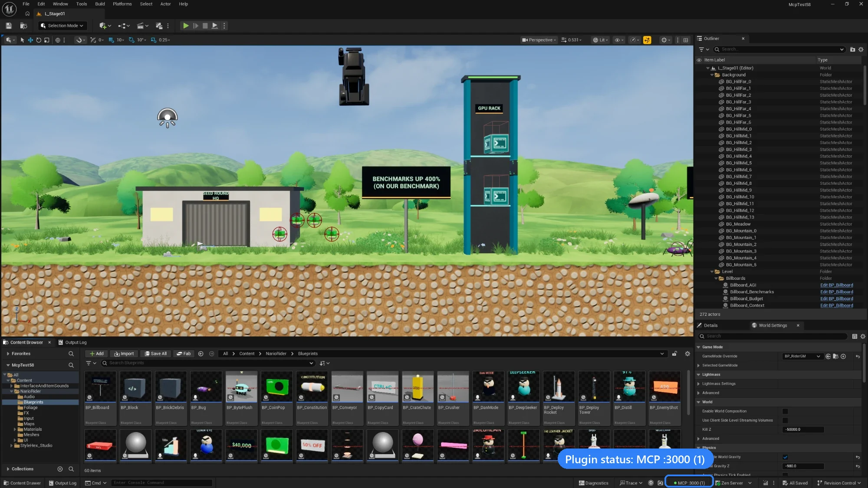
Task: Toggle Enable World Composition checkbox
Action: point(785,411)
